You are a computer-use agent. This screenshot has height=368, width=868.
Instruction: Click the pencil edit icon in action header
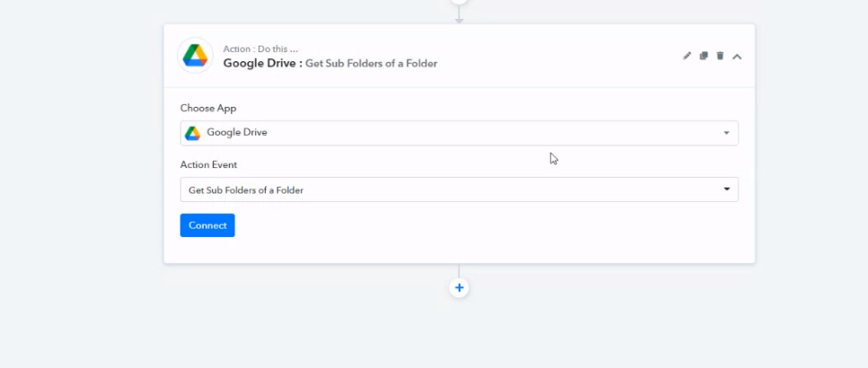point(687,56)
